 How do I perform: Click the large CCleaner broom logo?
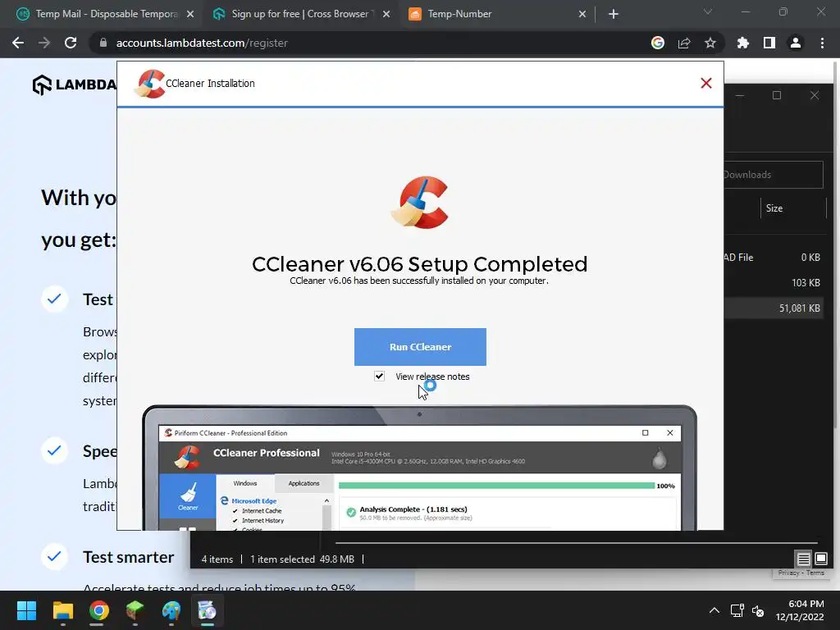pyautogui.click(x=420, y=203)
